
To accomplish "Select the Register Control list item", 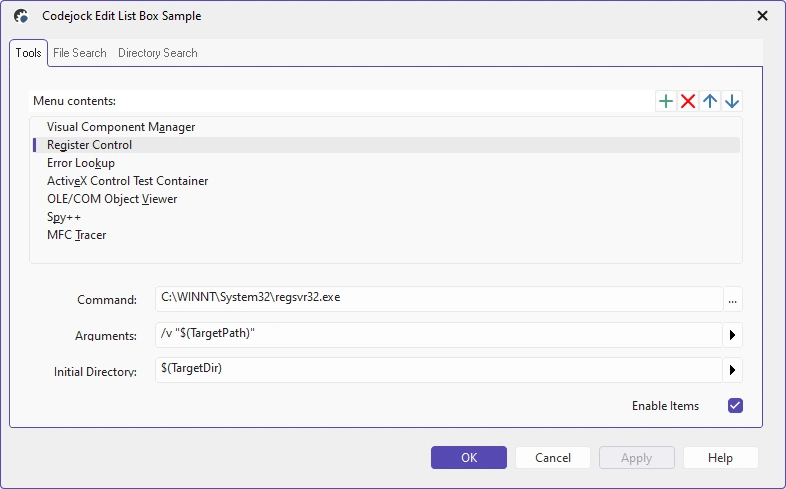I will click(386, 145).
